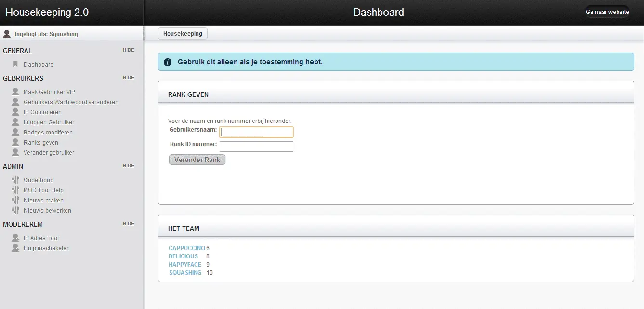Hide the ADMIN sidebar section

tap(129, 166)
